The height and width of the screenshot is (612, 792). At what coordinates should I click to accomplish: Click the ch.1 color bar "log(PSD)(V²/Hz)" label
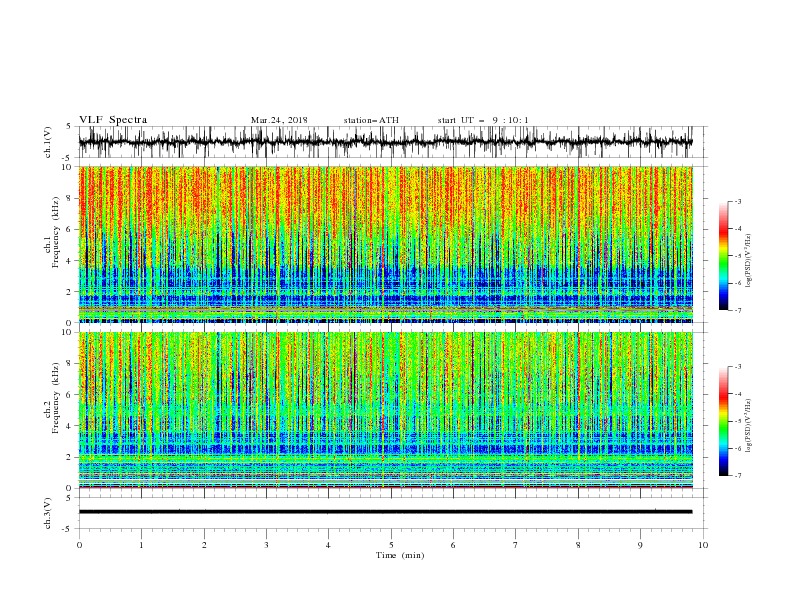(x=748, y=261)
